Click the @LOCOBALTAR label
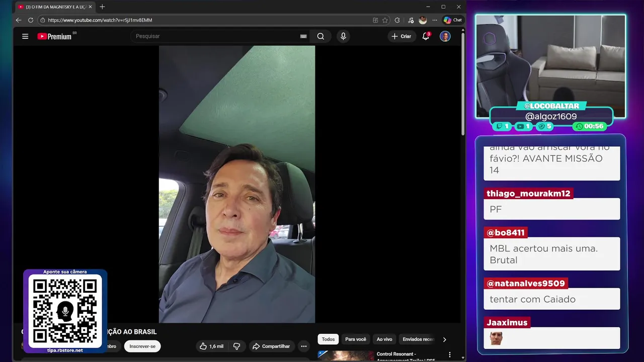This screenshot has height=362, width=644. coord(551,106)
